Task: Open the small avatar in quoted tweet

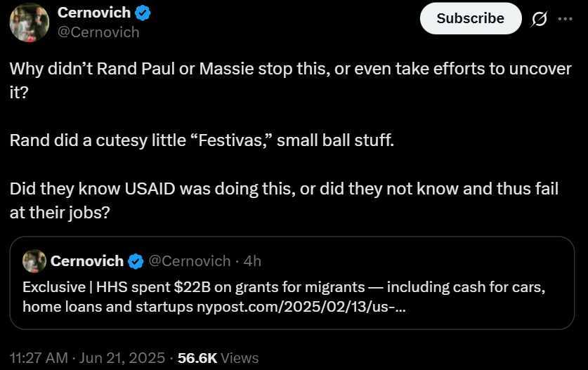Action: click(x=34, y=261)
